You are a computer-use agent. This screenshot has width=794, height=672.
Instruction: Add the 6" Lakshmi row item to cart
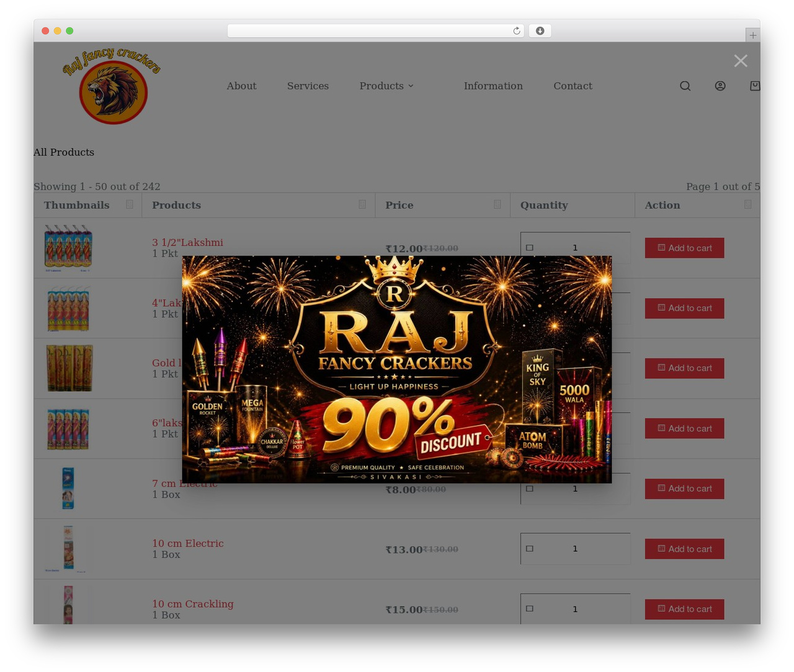[684, 428]
